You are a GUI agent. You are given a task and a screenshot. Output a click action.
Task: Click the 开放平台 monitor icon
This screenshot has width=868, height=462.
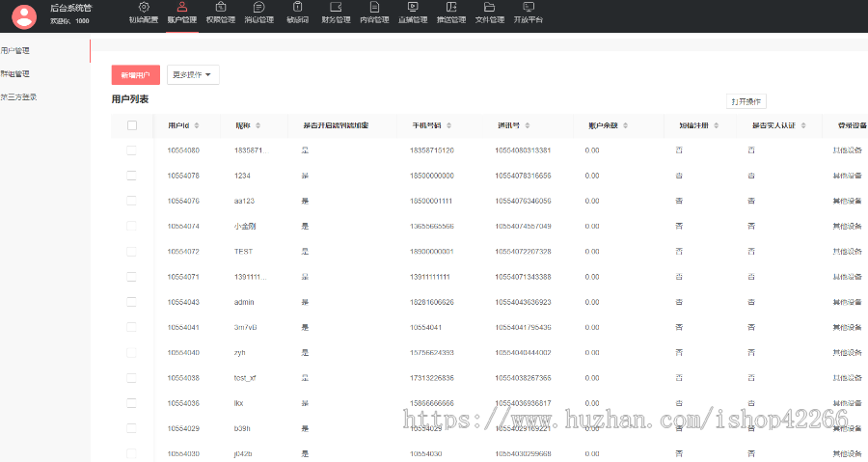(x=529, y=8)
